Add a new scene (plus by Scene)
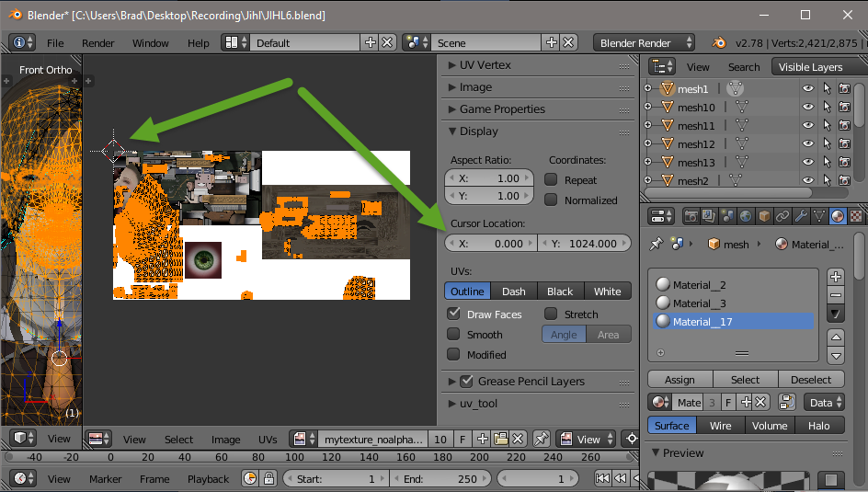The width and height of the screenshot is (868, 492). [552, 42]
